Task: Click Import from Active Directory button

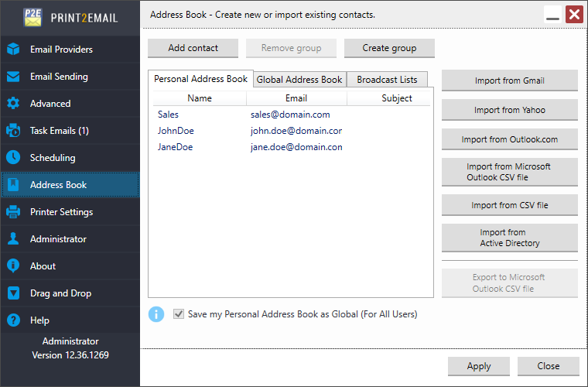Action: coord(510,238)
